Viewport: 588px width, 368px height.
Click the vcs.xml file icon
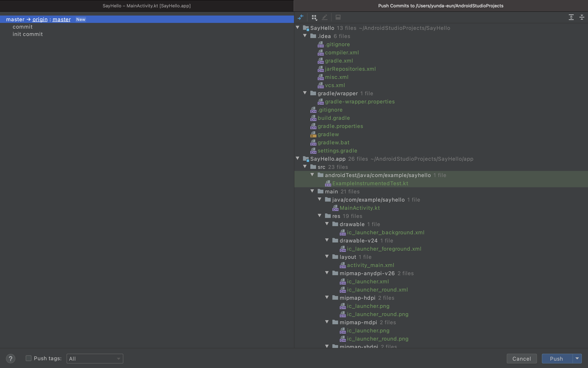pos(321,85)
